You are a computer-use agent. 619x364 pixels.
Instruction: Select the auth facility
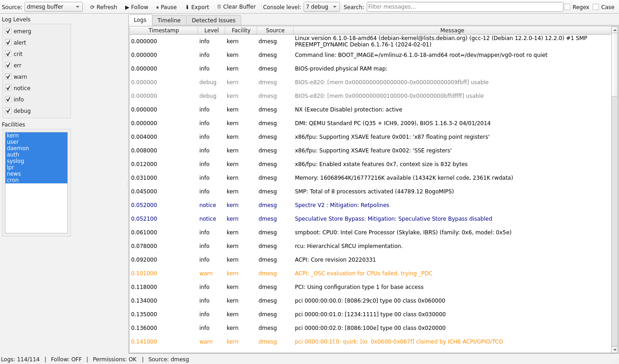[x=36, y=155]
